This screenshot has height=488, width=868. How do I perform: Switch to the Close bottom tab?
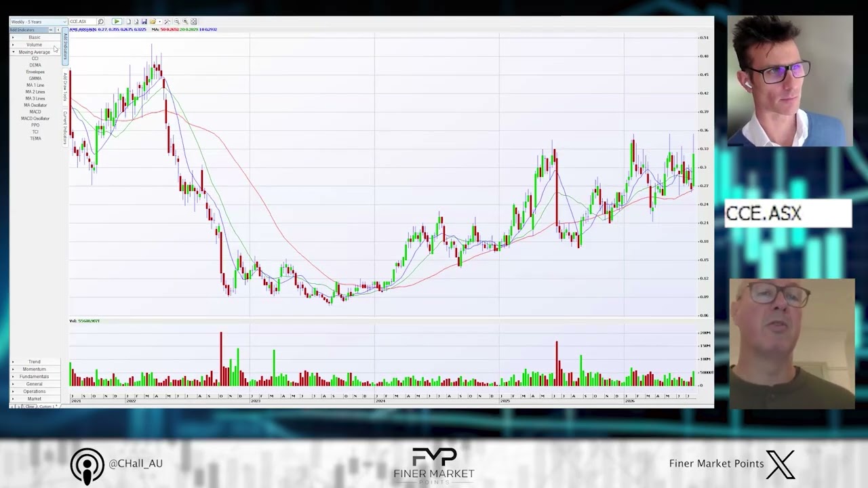[x=31, y=406]
